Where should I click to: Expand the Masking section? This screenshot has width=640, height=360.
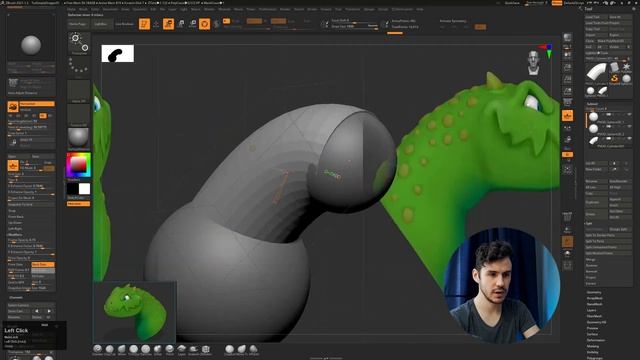pos(593,346)
